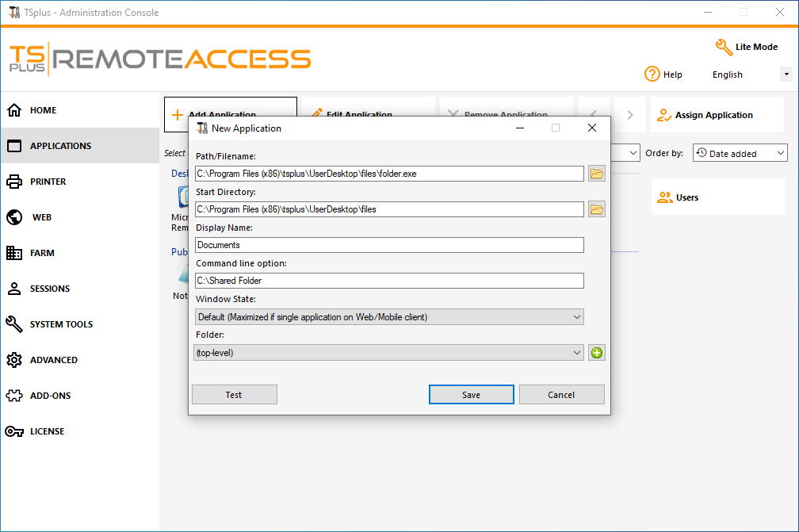Viewport: 799px width, 532px height.
Task: Edit the Display Name field showing Documents
Action: (389, 244)
